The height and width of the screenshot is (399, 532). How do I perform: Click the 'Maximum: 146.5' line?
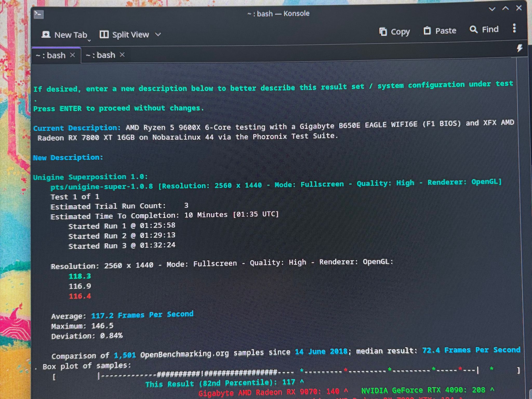(x=82, y=326)
